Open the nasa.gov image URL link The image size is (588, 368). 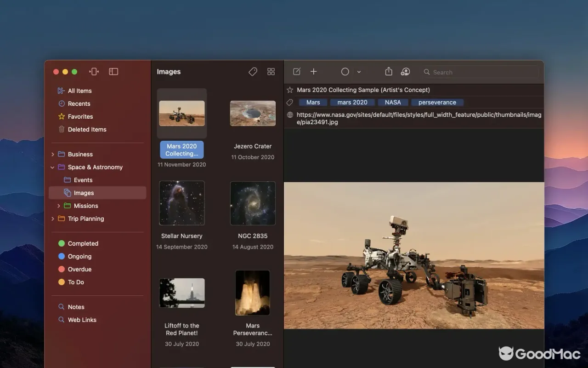pyautogui.click(x=419, y=119)
